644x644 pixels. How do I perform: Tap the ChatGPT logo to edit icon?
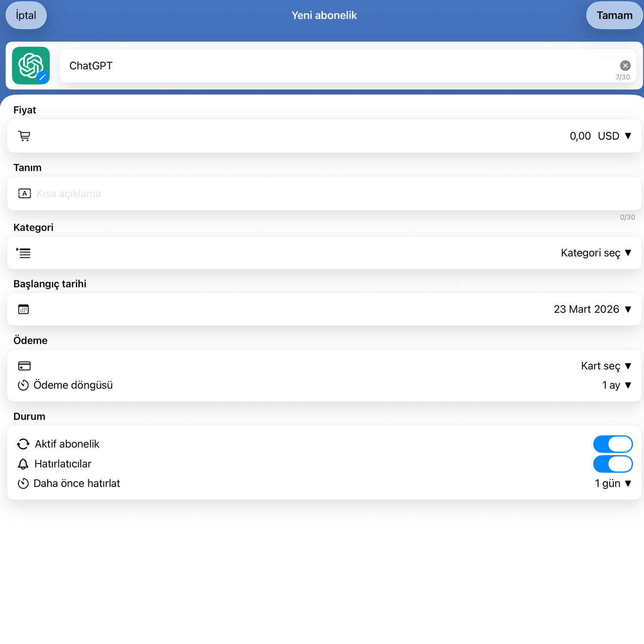(31, 66)
